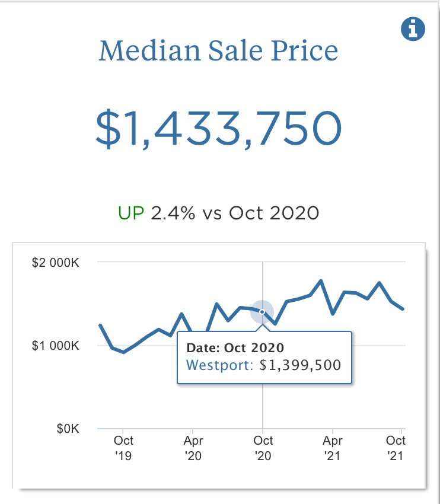This screenshot has width=440, height=504.
Task: Click the $0K y-axis label
Action: (68, 428)
